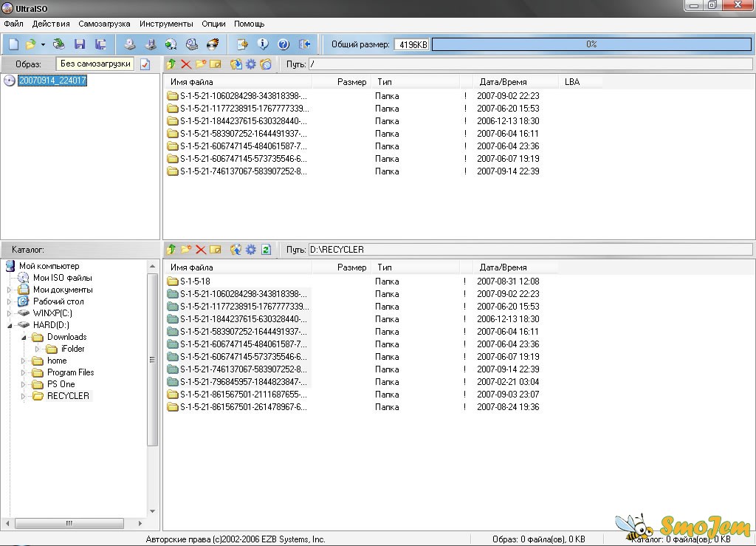Sort local pane by Тип column header

point(415,267)
